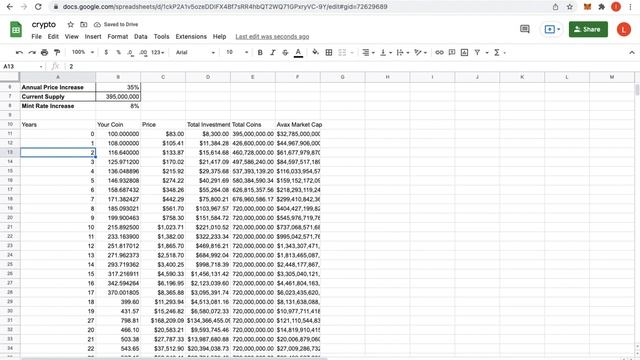Open the functions sigma menu
The height and width of the screenshot is (360, 640).
497,52
